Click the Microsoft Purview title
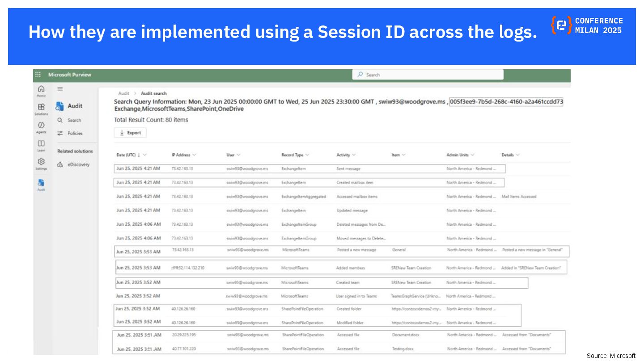This screenshot has width=644, height=362. click(x=70, y=75)
